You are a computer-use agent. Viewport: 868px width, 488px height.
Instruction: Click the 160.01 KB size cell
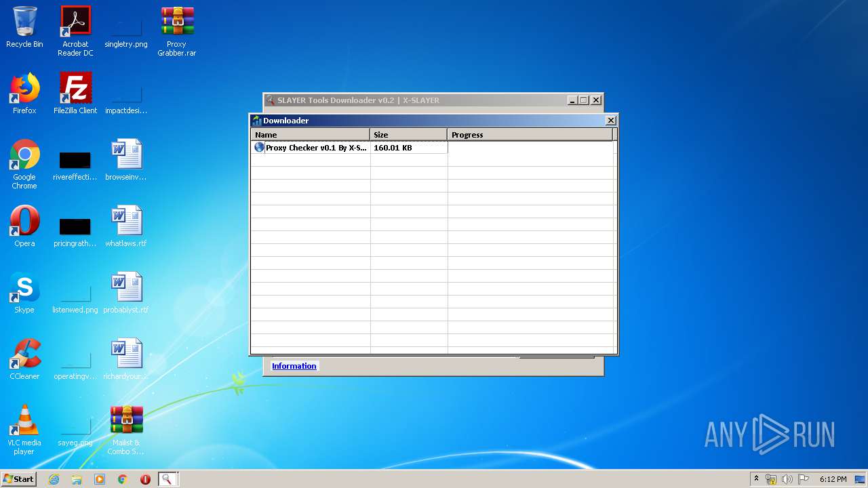coord(409,147)
